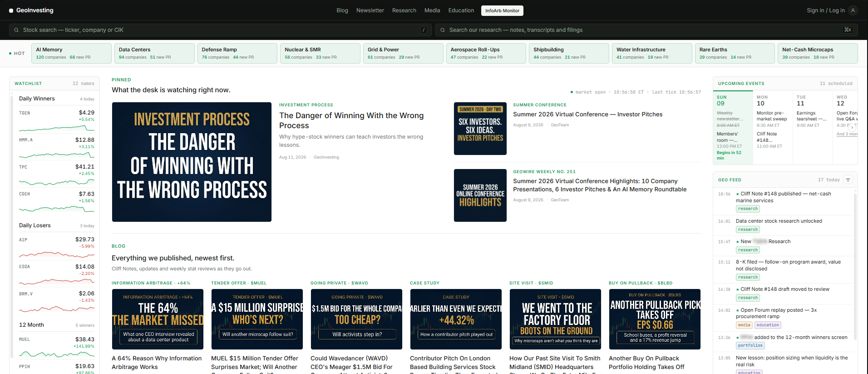Select the Net-Cash Microcaps theme
Image resolution: width=868 pixels, height=374 pixels.
tap(818, 53)
